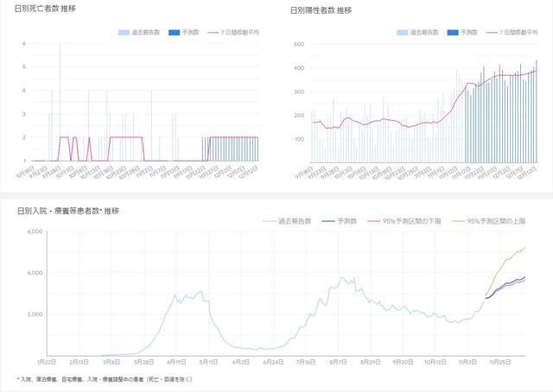Click the 10月12日 date on the hospitalization chart axis
The image size is (553, 392).
(435, 362)
